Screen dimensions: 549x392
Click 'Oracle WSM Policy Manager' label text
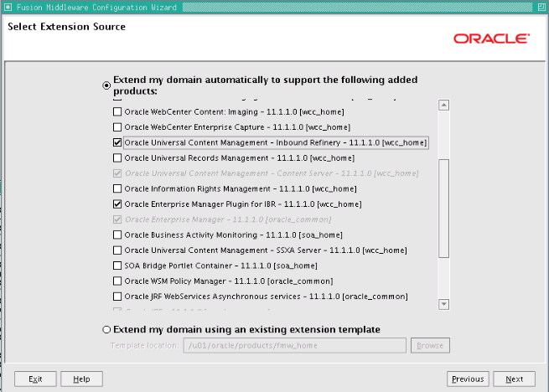click(229, 281)
